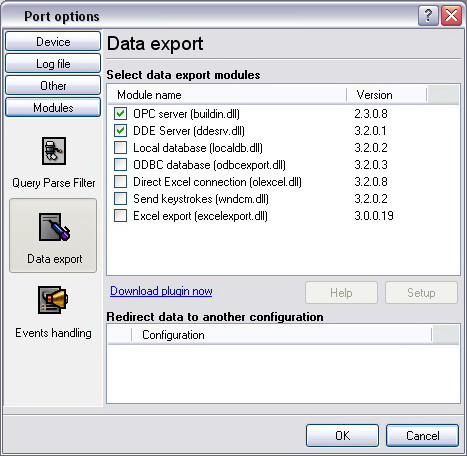Select the Data export icon

[54, 227]
